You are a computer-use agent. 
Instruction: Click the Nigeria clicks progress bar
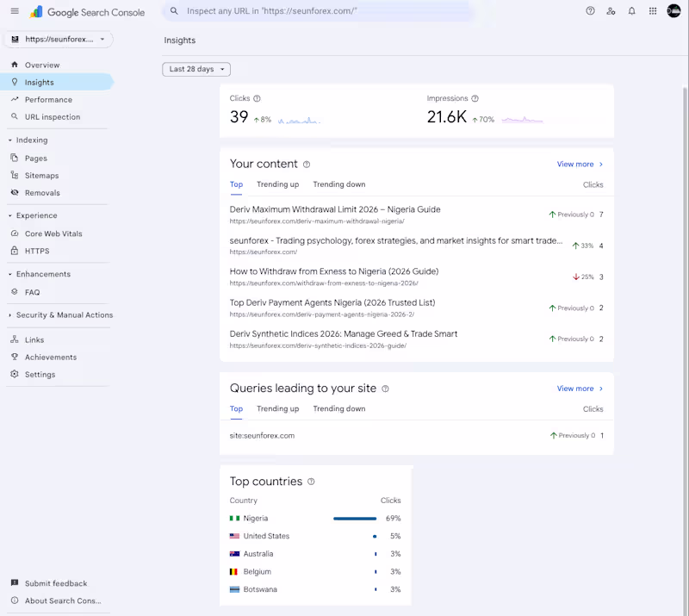coord(355,519)
